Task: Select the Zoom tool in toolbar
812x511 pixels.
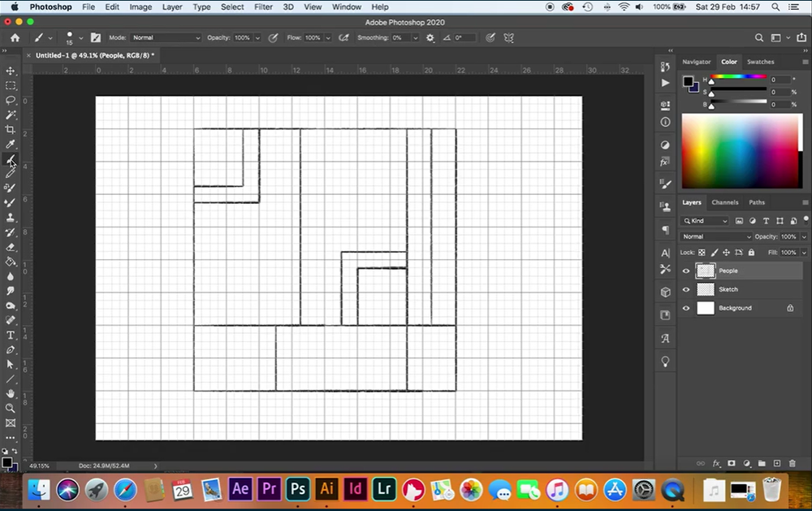Action: click(x=11, y=408)
